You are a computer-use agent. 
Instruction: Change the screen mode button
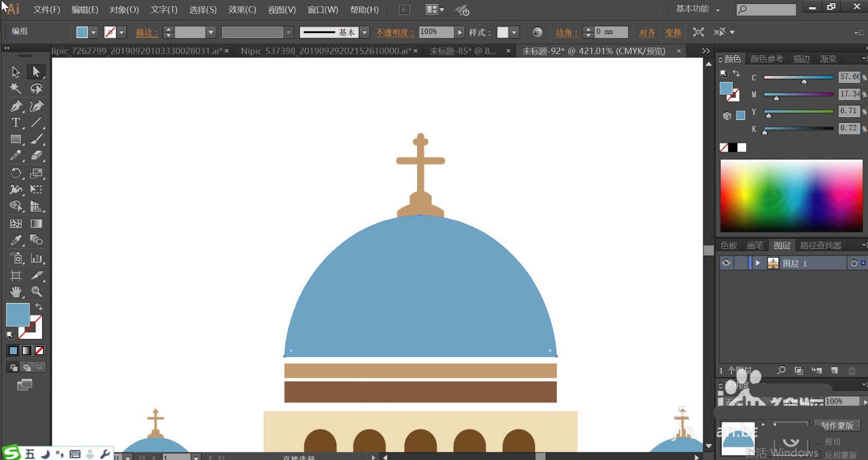click(x=25, y=385)
